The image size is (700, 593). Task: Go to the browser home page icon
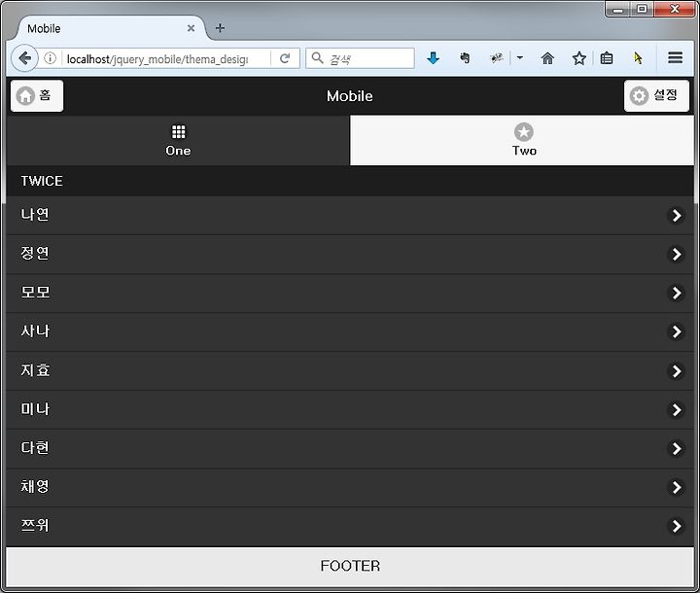pos(547,58)
